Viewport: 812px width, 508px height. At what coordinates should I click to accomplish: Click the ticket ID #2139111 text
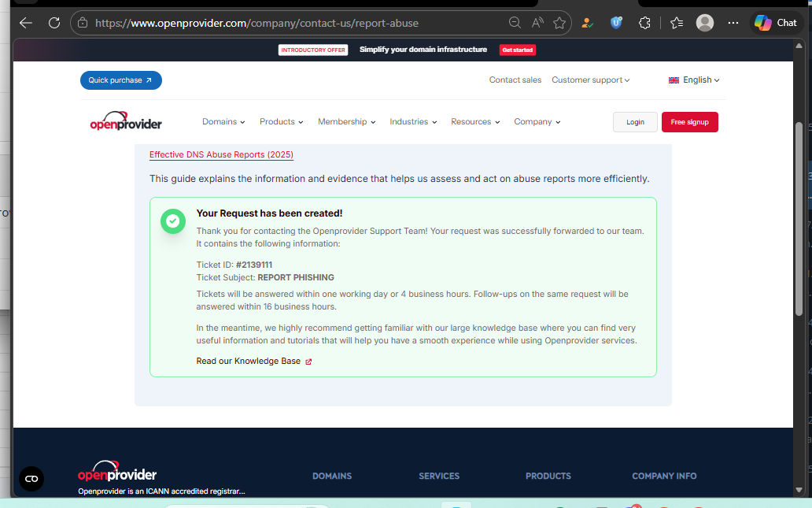click(x=253, y=265)
